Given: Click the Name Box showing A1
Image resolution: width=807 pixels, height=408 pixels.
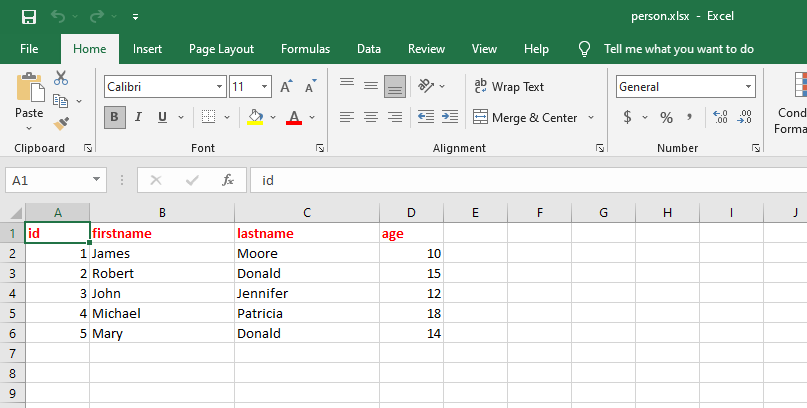Looking at the screenshot, I should point(56,181).
